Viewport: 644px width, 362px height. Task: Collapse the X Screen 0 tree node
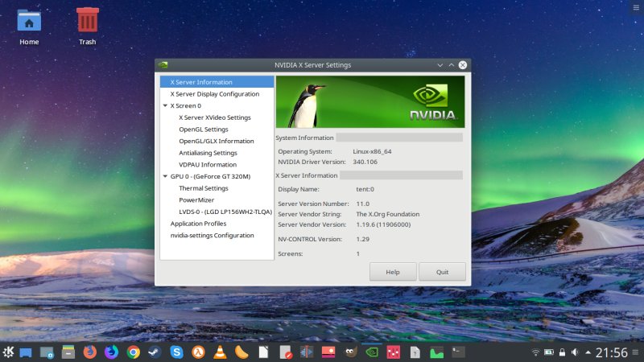coord(165,105)
